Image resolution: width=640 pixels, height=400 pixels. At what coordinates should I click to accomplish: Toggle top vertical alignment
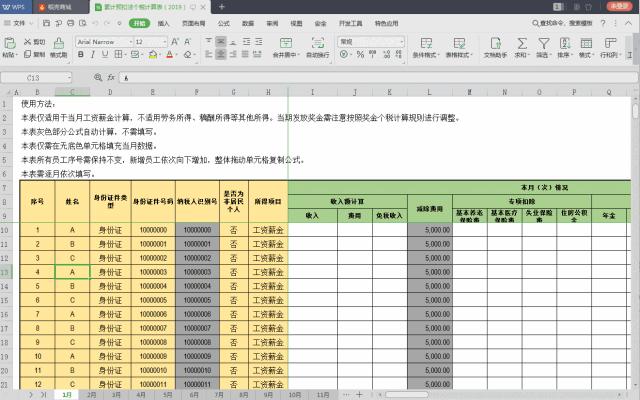[209, 41]
